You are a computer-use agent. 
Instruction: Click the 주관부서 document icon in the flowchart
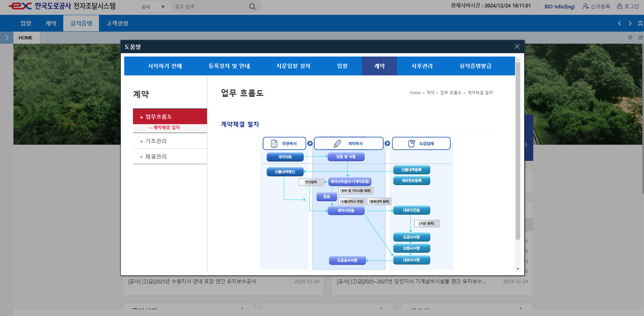click(x=273, y=143)
